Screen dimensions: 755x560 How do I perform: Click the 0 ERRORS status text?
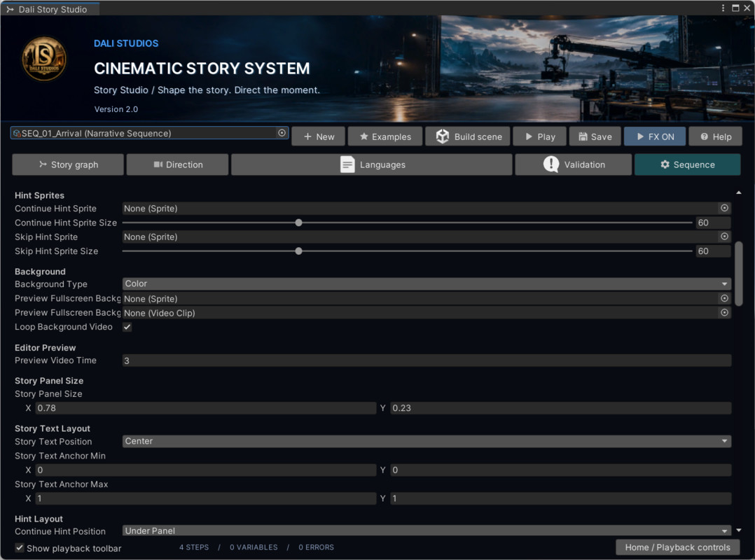pyautogui.click(x=316, y=547)
